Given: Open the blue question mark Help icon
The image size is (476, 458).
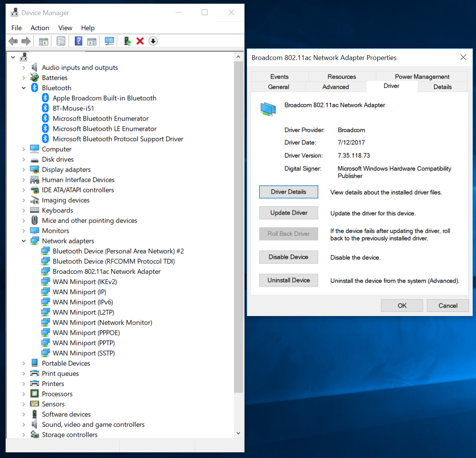Looking at the screenshot, I should [78, 41].
